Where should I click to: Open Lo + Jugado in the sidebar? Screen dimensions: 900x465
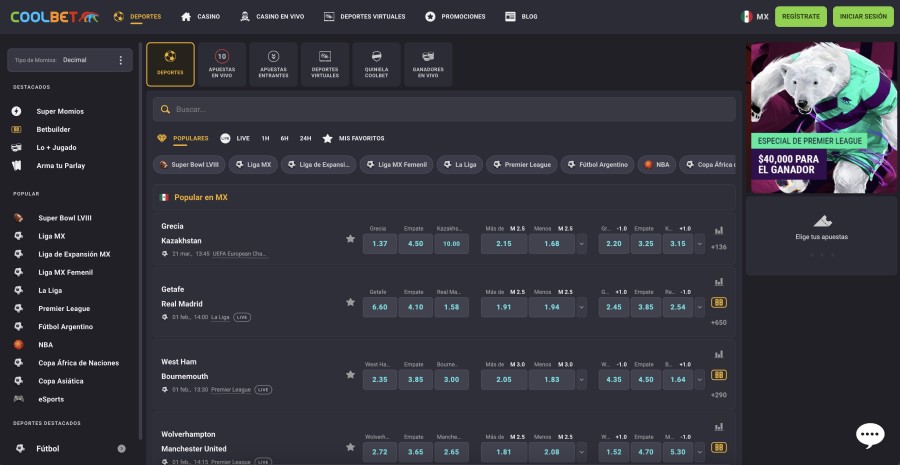[56, 148]
